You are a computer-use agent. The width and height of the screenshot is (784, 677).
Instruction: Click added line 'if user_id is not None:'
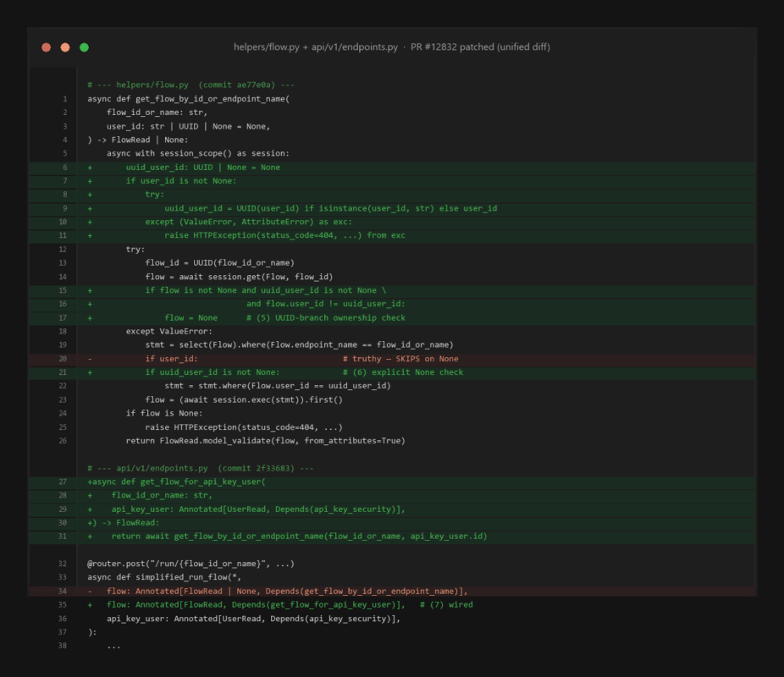tap(181, 181)
